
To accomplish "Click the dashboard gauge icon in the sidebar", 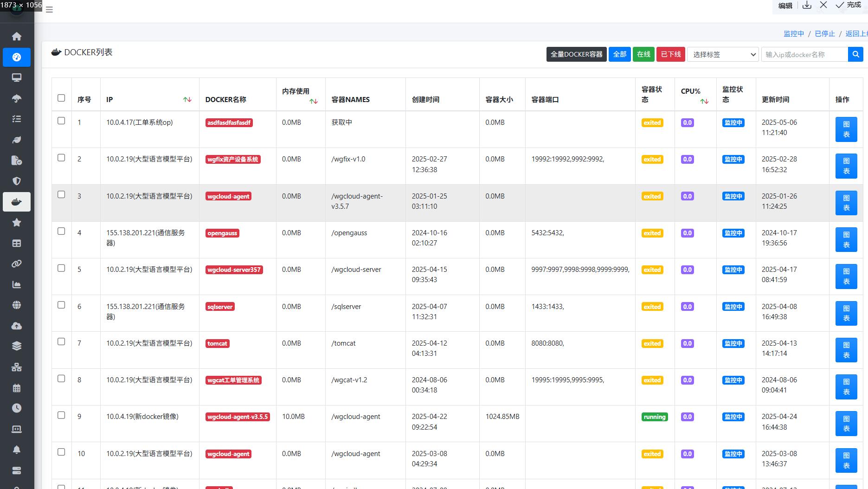I will click(17, 57).
